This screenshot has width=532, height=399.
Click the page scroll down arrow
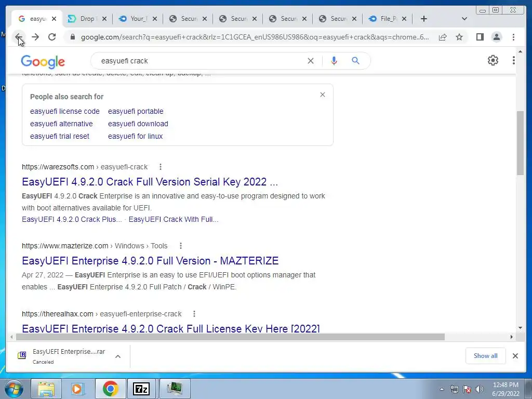[520, 328]
